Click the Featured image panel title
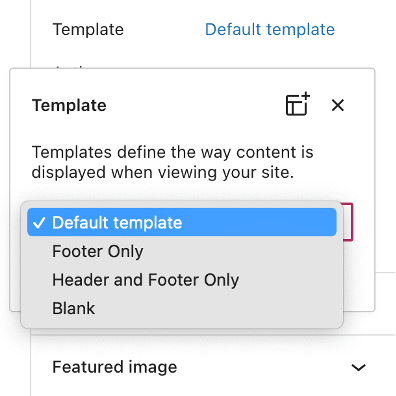Image resolution: width=396 pixels, height=396 pixels. click(x=115, y=367)
